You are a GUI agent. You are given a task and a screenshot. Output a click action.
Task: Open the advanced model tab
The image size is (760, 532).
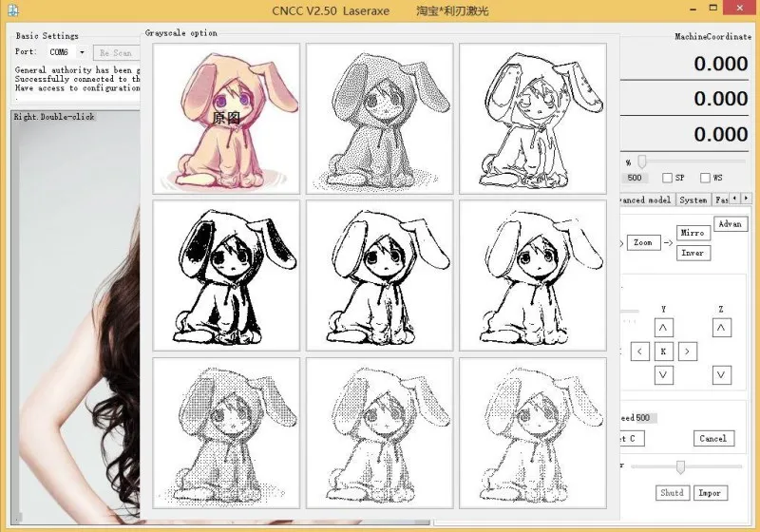coord(647,199)
